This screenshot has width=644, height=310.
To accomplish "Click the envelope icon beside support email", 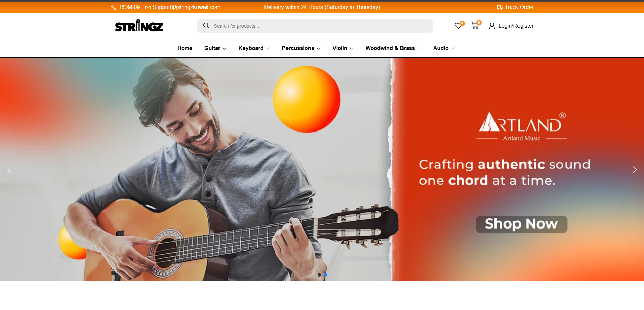I will (x=148, y=7).
